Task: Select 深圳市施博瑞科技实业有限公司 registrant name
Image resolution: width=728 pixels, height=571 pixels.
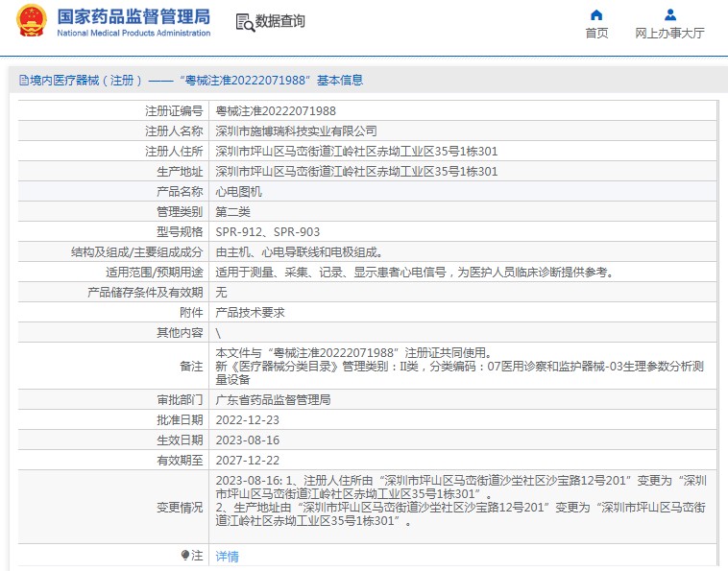Action: tap(296, 131)
